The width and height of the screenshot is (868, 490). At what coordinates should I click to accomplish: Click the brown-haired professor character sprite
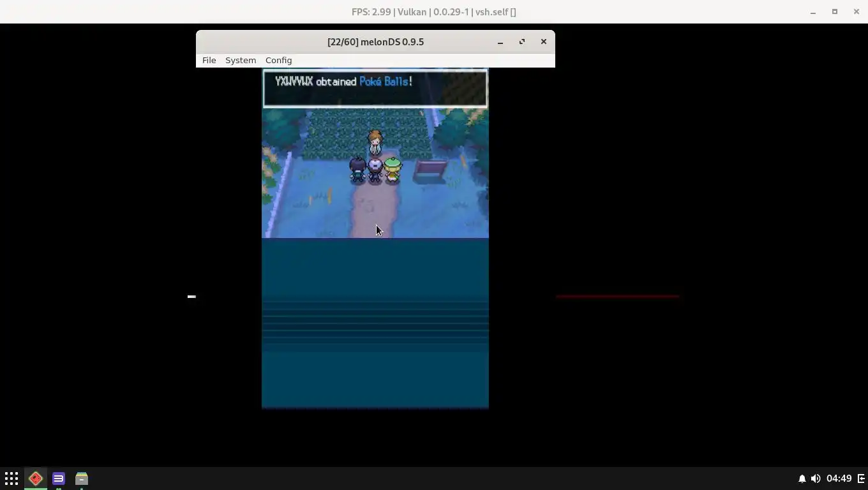pyautogui.click(x=375, y=142)
